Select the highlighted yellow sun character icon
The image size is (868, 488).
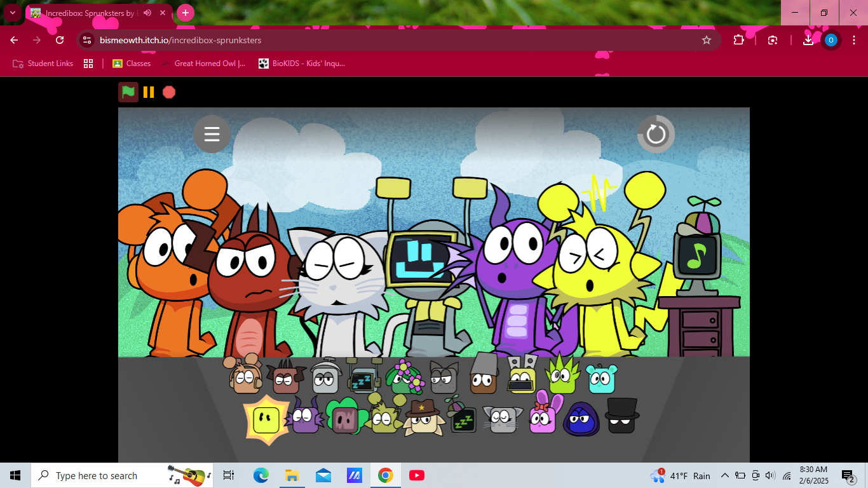click(266, 420)
